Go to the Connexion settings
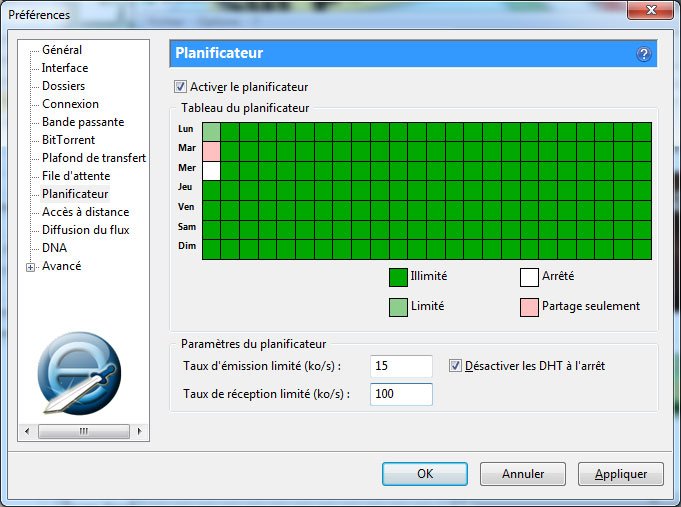Viewport: 681px width, 507px height. tap(70, 104)
